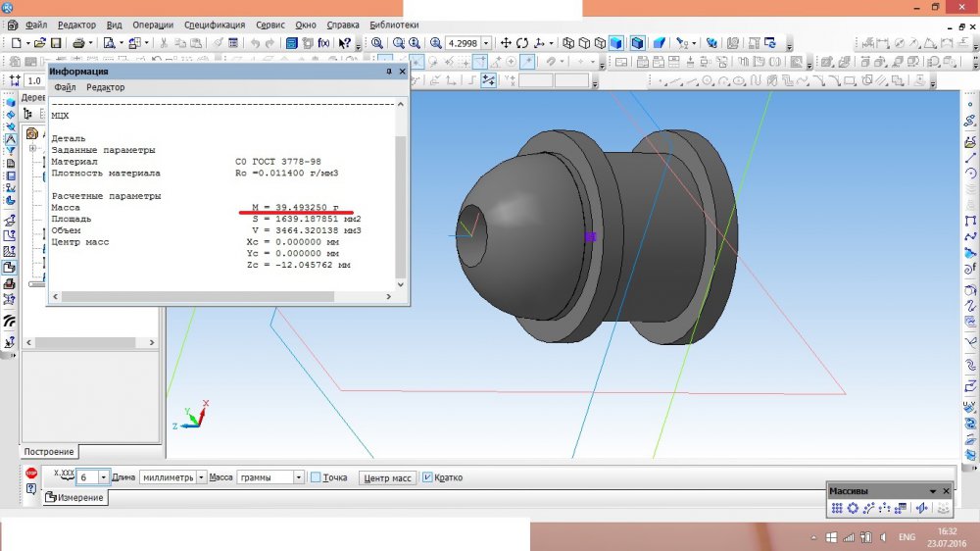
Task: Enable the Точка checkbox
Action: [316, 477]
